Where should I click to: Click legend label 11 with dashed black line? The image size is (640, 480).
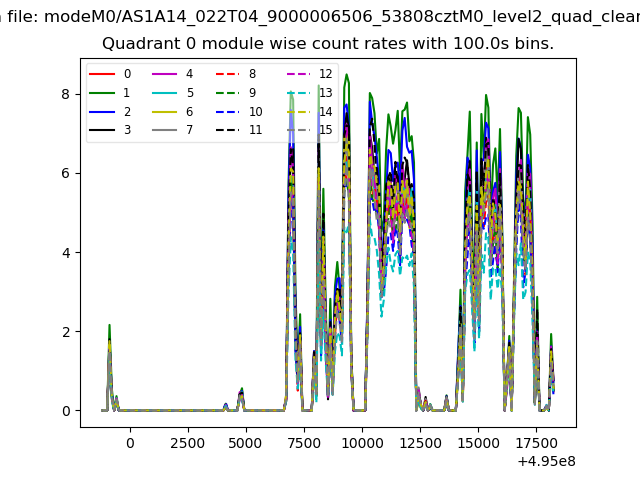point(255,131)
